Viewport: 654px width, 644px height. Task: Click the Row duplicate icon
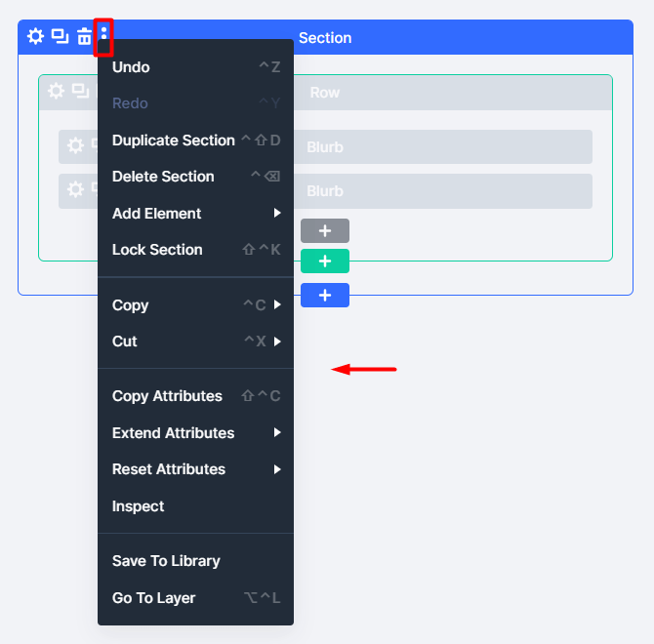click(81, 92)
